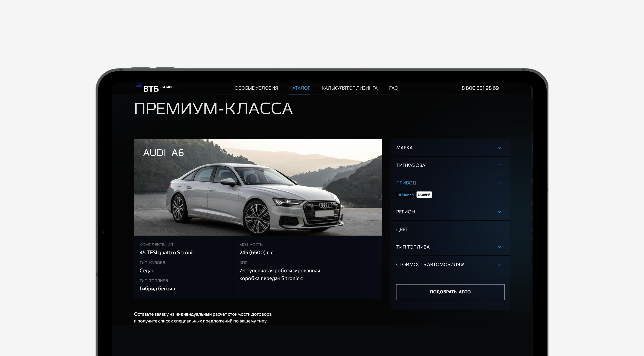644x356 pixels.
Task: Collapse the ПРИВОД filter chevron
Action: tap(499, 183)
